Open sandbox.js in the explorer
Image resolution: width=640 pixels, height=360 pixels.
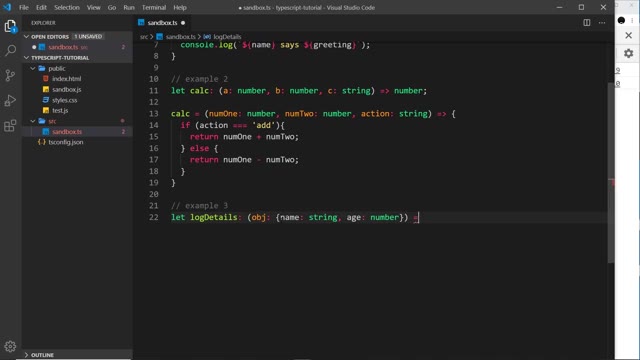[x=67, y=89]
